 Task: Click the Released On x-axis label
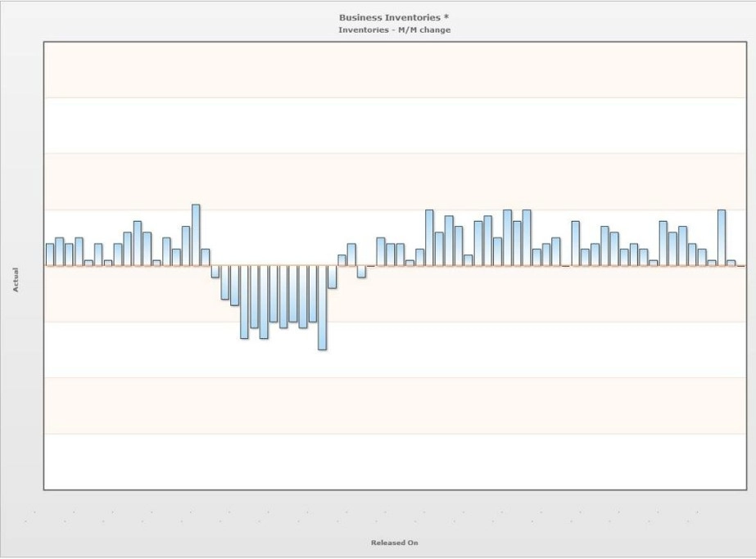click(x=395, y=543)
